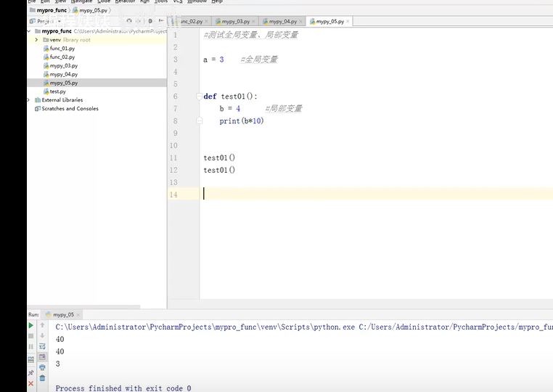This screenshot has width=553, height=392.
Task: Click the test01() call on line 12
Action: pos(219,170)
